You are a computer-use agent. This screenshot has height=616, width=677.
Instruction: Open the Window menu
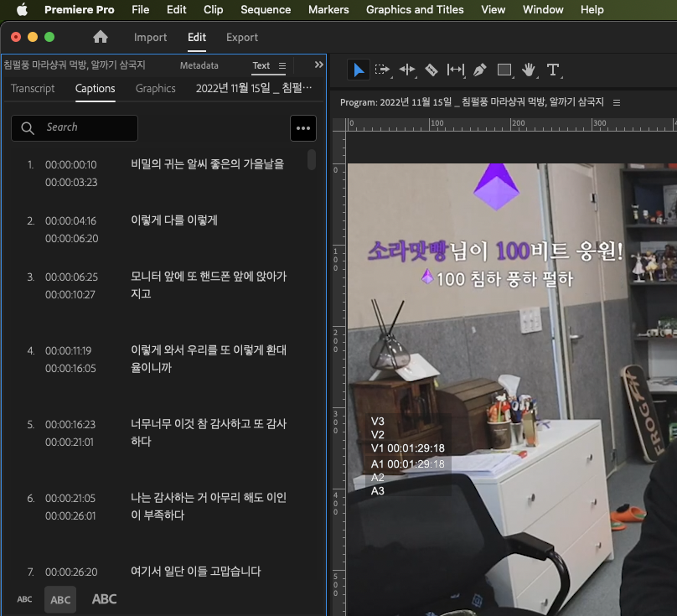click(543, 9)
